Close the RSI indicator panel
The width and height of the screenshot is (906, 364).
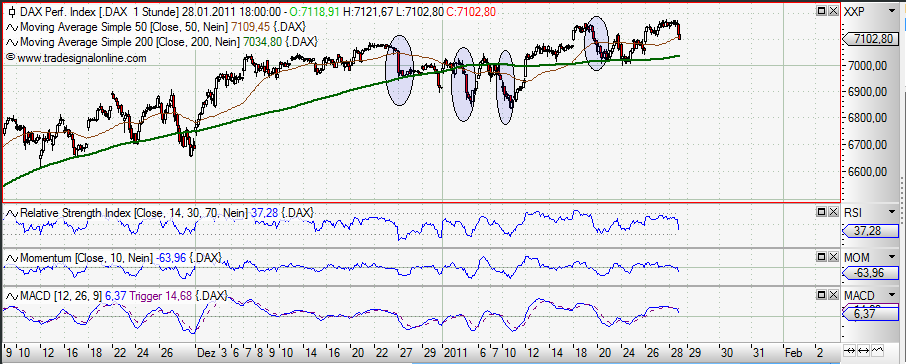click(833, 213)
